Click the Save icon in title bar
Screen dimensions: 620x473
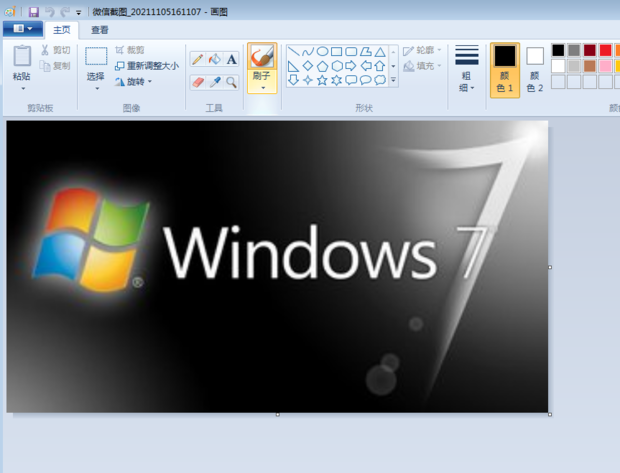pyautogui.click(x=34, y=12)
